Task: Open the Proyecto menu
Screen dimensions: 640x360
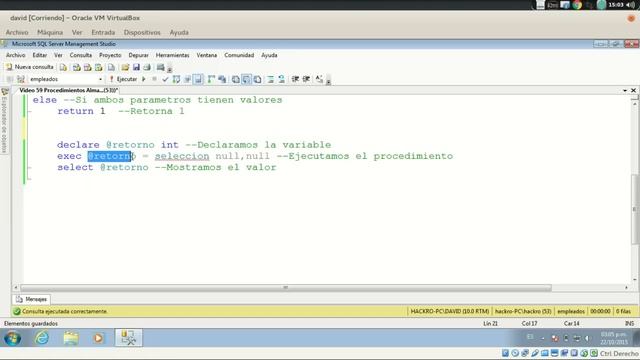Action: (110, 55)
